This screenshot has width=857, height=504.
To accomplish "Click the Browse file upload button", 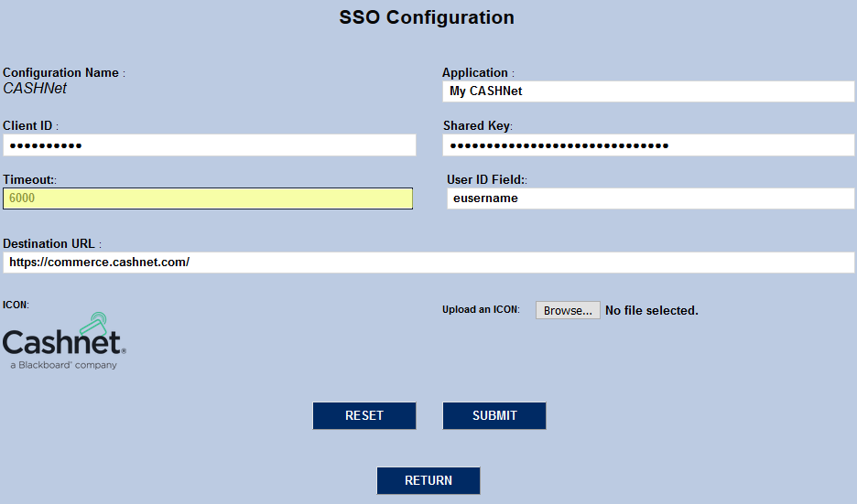I will 568,310.
